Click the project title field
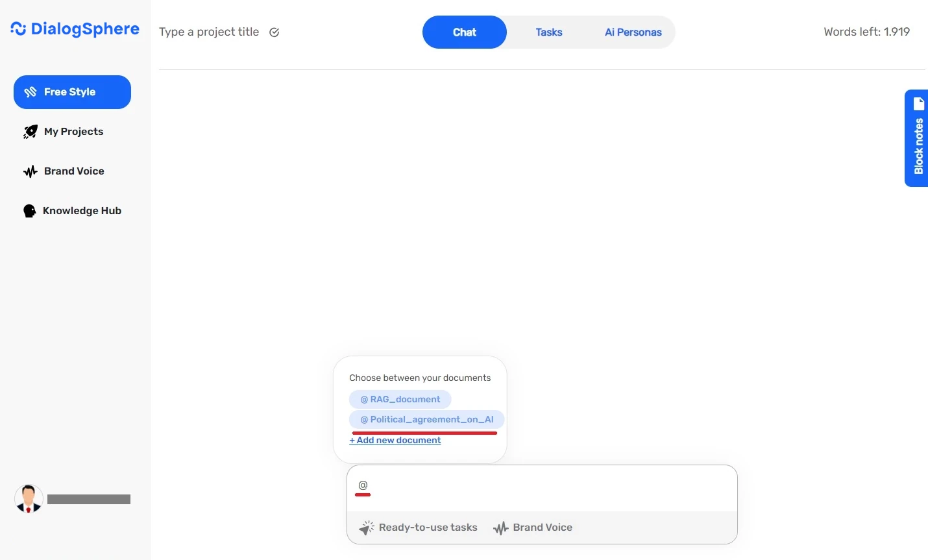This screenshot has height=560, width=928. tap(209, 32)
